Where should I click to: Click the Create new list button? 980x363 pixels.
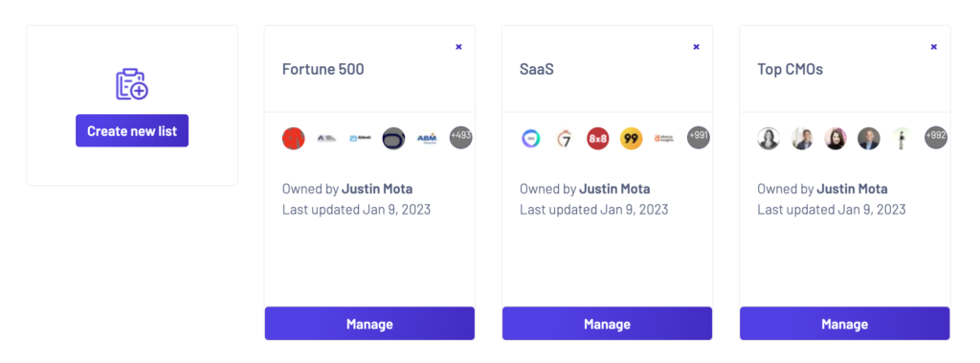(132, 131)
